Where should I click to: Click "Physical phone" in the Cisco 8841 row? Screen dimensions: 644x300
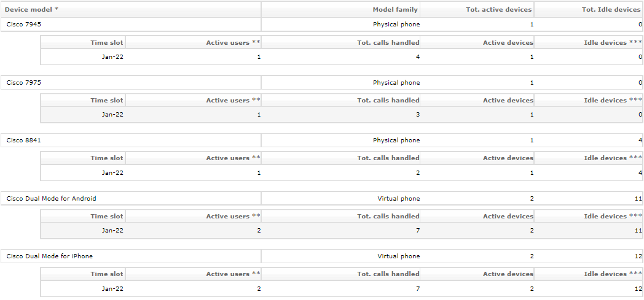pos(396,140)
